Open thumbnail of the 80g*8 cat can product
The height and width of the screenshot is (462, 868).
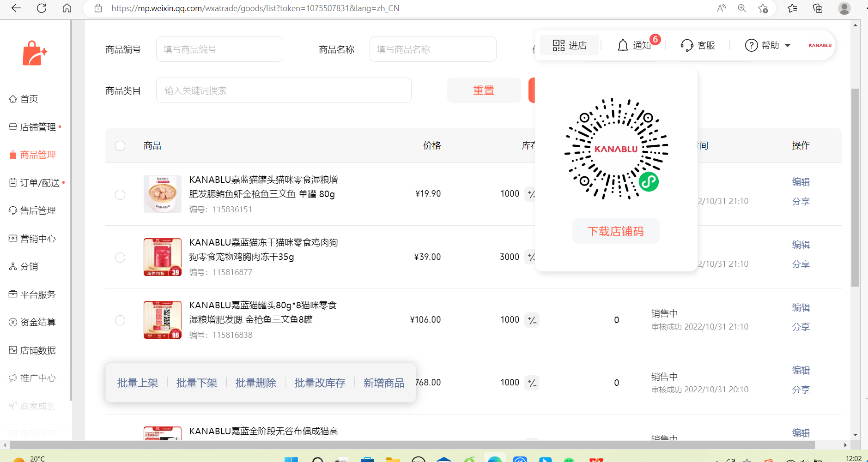tap(163, 320)
